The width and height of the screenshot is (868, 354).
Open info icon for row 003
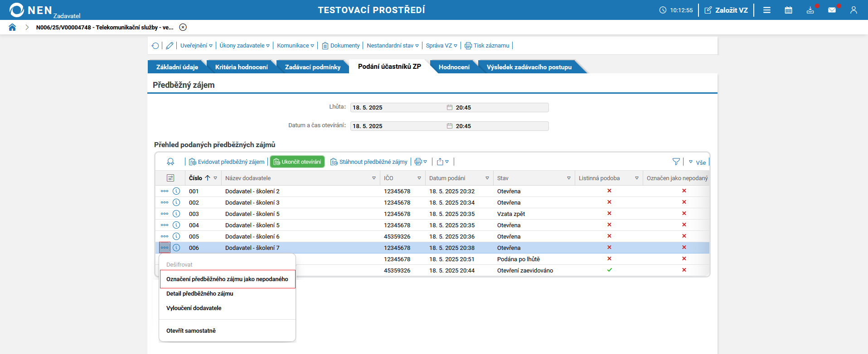click(176, 214)
